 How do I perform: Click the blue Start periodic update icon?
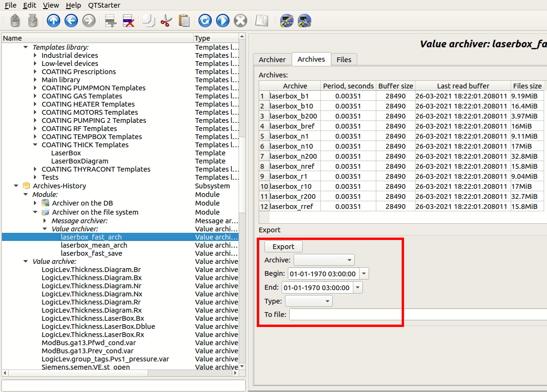223,21
